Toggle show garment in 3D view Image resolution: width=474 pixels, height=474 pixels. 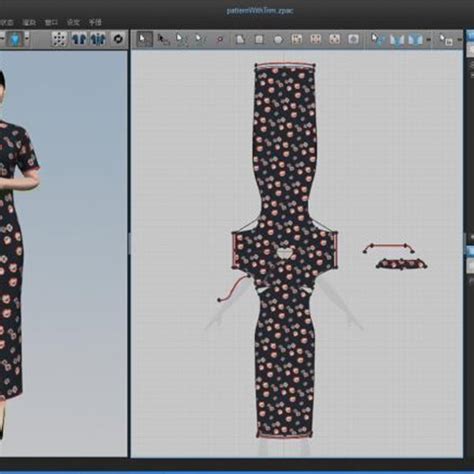point(79,39)
